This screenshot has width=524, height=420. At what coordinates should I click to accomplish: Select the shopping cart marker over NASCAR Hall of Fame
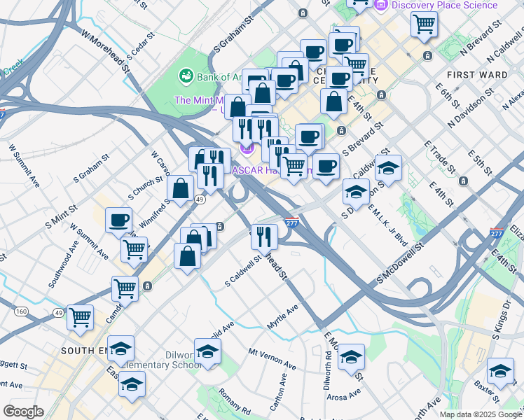point(294,167)
